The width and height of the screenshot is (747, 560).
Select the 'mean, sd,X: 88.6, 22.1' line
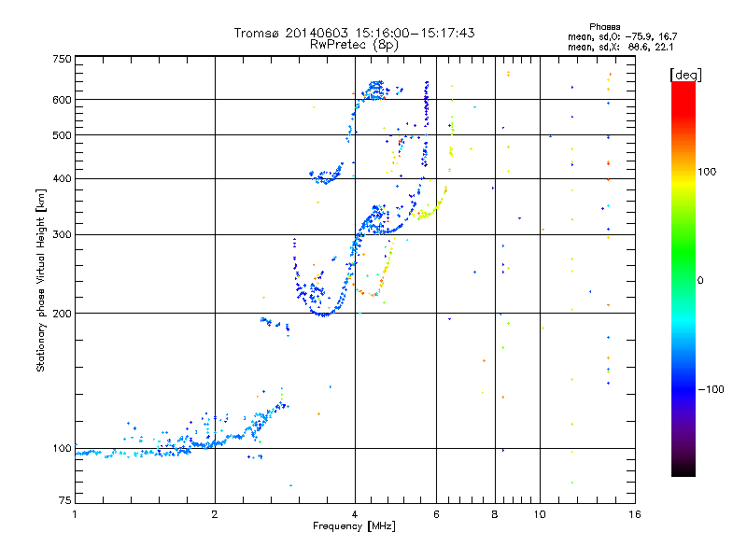click(620, 48)
